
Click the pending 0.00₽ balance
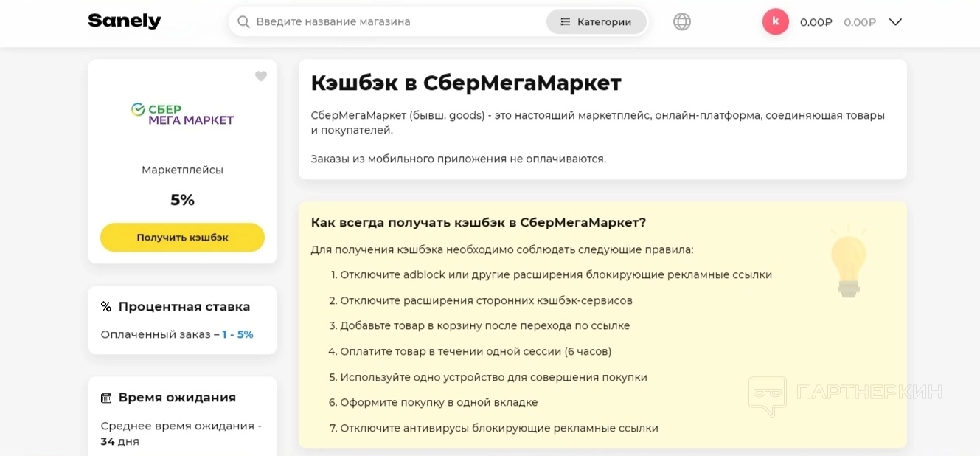[860, 22]
